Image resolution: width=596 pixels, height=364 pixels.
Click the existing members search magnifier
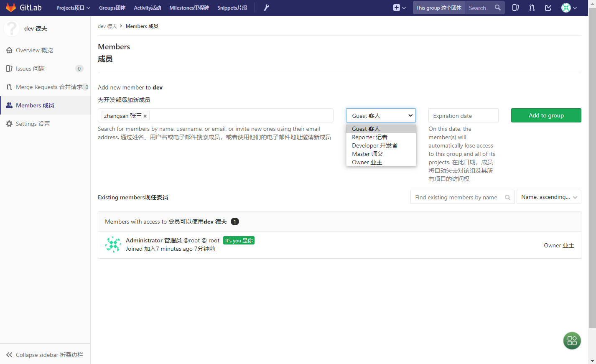507,197
